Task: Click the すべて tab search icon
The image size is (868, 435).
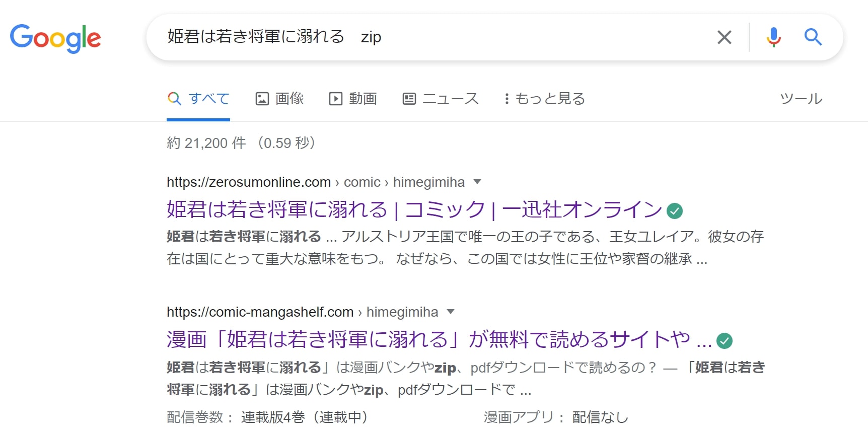Action: tap(174, 98)
